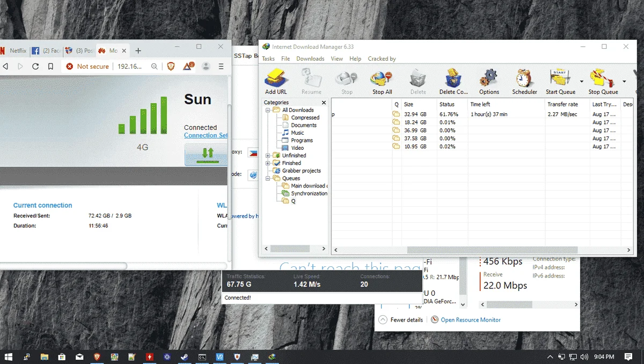Image resolution: width=644 pixels, height=364 pixels.
Task: Click the Steam icon in taskbar
Action: pos(185,356)
